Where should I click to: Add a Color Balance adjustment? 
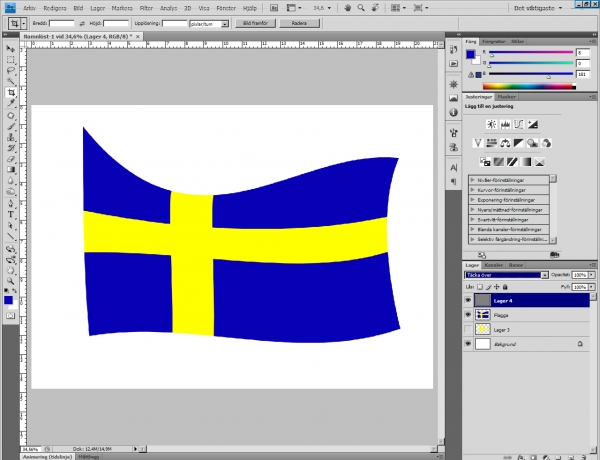pos(505,143)
